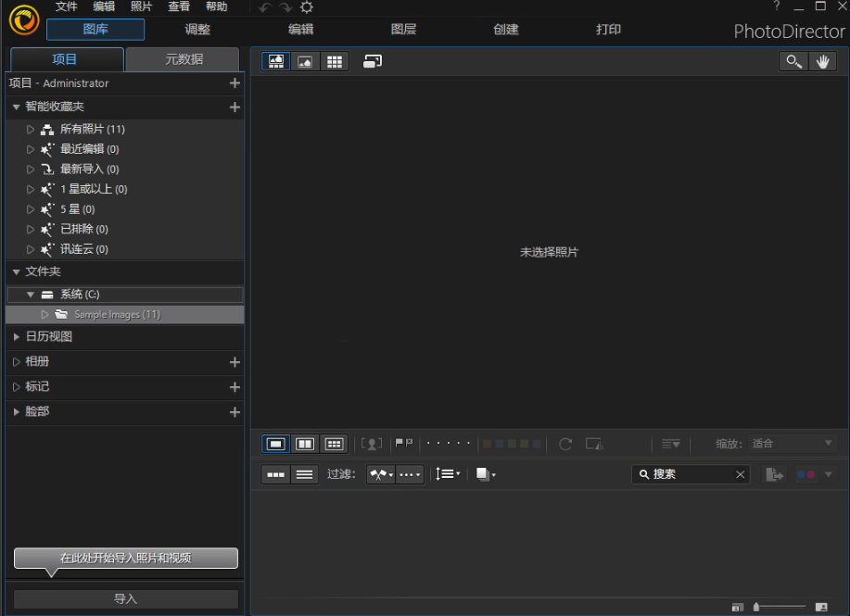Open the face tagging icon
The image size is (850, 616).
[x=372, y=444]
